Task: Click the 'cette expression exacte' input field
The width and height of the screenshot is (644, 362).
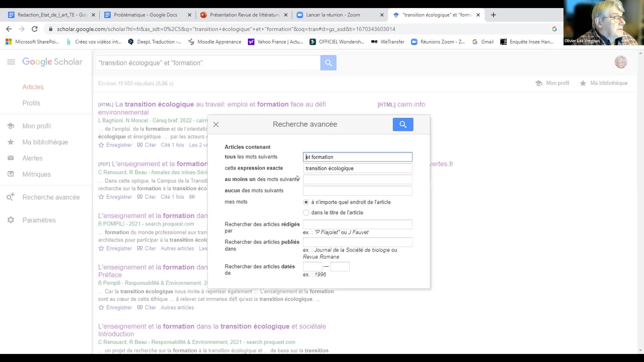Action: (357, 168)
